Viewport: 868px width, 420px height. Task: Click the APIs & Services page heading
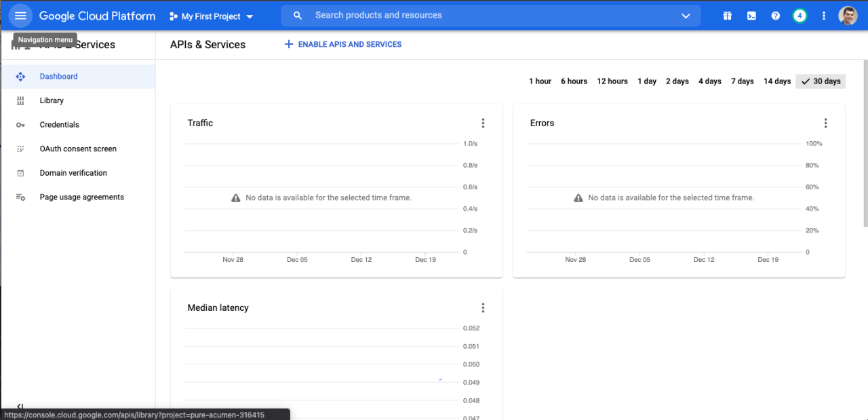point(208,45)
